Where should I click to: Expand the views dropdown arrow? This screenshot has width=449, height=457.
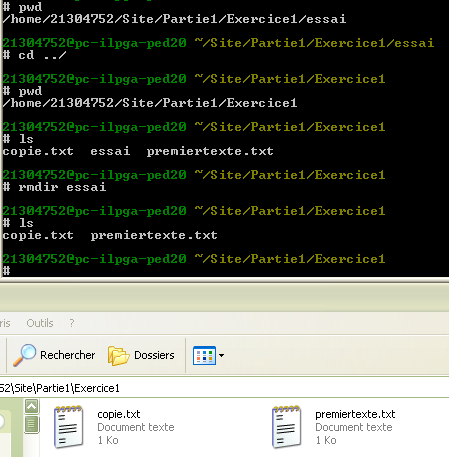tap(221, 355)
